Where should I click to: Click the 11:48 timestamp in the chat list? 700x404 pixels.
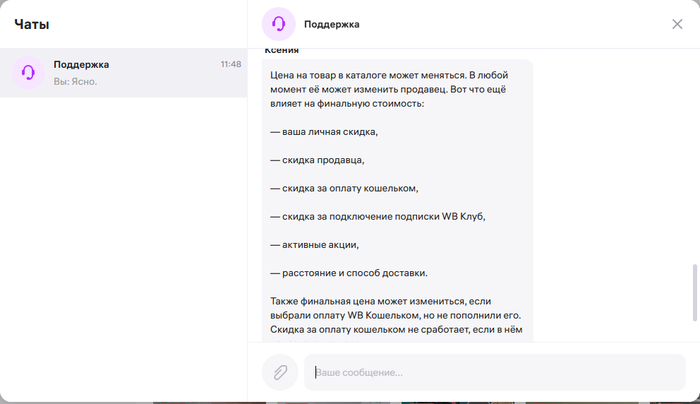click(x=230, y=64)
